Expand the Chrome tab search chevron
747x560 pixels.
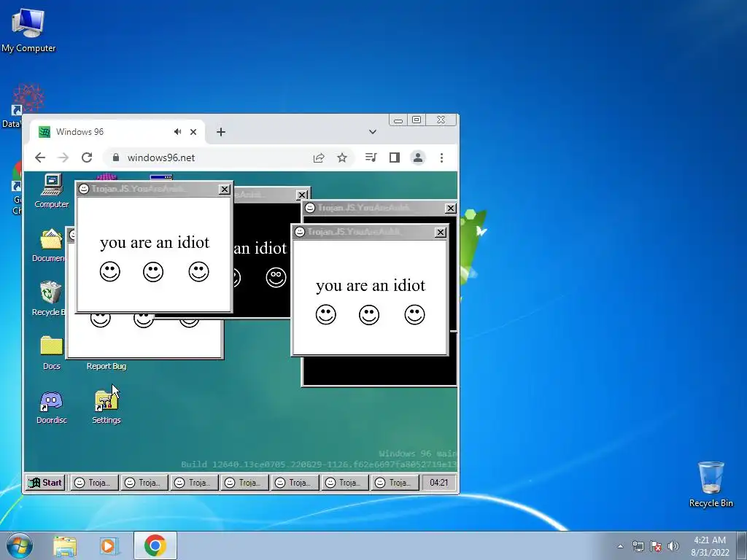tap(373, 132)
